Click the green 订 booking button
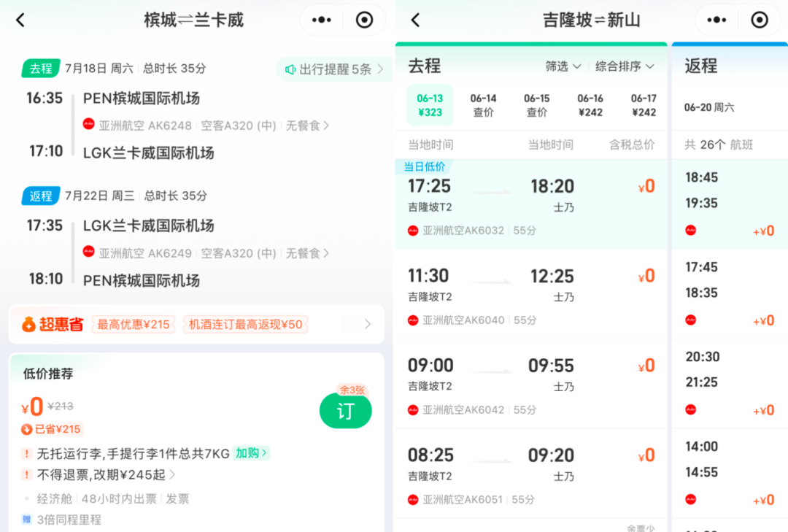The width and height of the screenshot is (788, 532). pos(346,411)
